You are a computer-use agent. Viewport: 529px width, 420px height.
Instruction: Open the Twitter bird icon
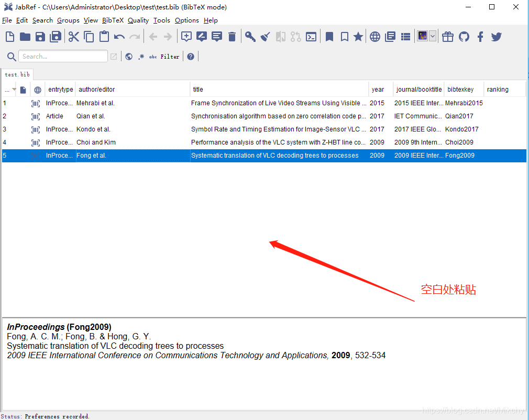tap(497, 37)
